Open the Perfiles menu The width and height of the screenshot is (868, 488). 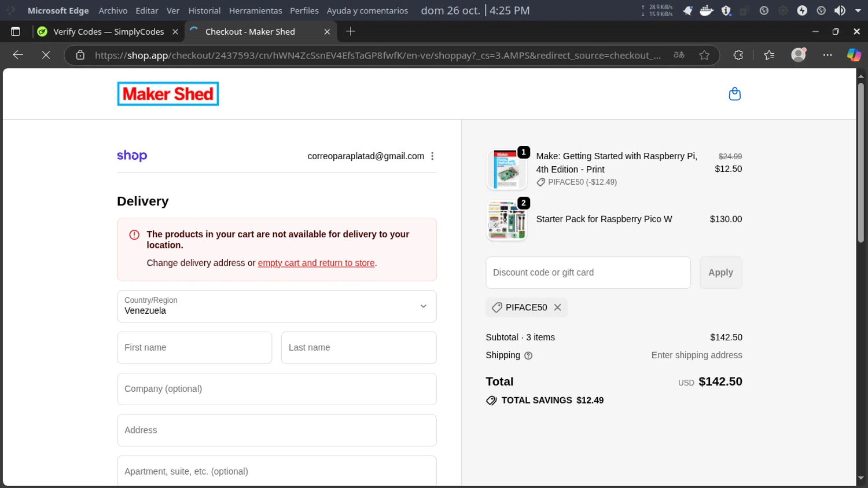pos(304,10)
